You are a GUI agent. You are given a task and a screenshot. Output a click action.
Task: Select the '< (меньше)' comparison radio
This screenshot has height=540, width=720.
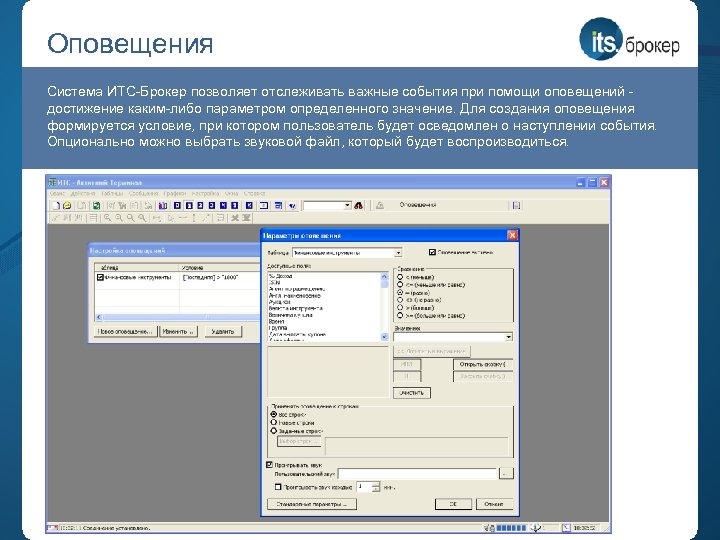point(400,277)
